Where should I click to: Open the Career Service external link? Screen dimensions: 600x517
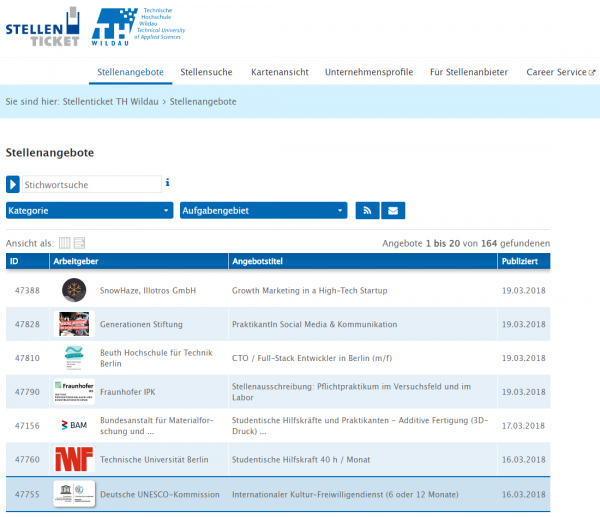(x=561, y=72)
